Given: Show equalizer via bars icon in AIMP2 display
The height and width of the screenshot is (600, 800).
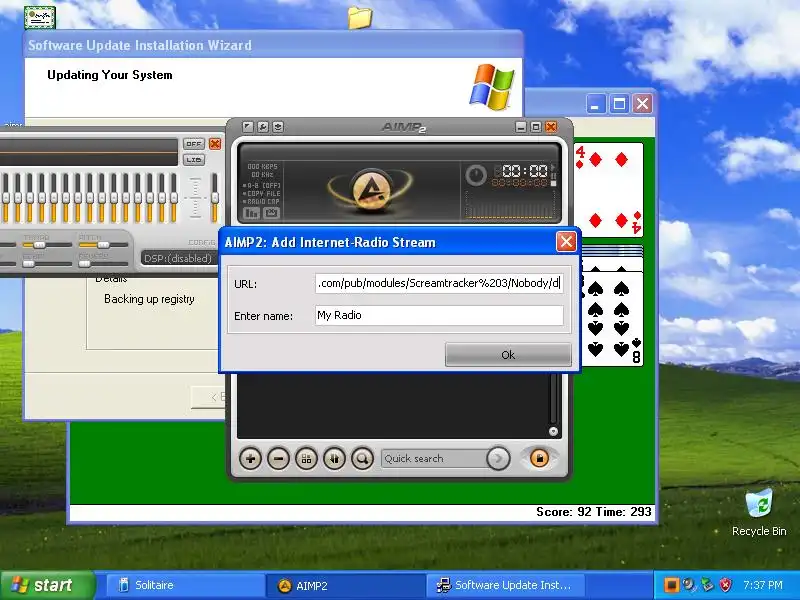Looking at the screenshot, I should (252, 213).
